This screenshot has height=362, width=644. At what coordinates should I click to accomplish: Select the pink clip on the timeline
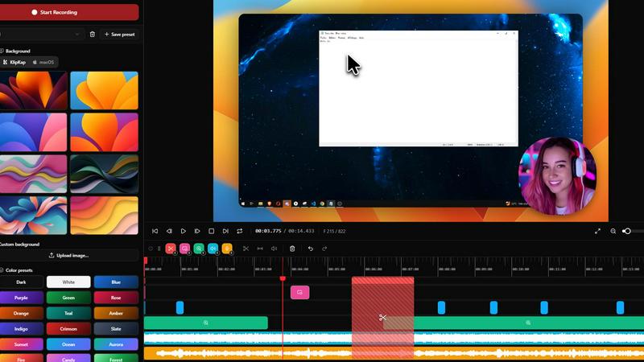tap(299, 292)
